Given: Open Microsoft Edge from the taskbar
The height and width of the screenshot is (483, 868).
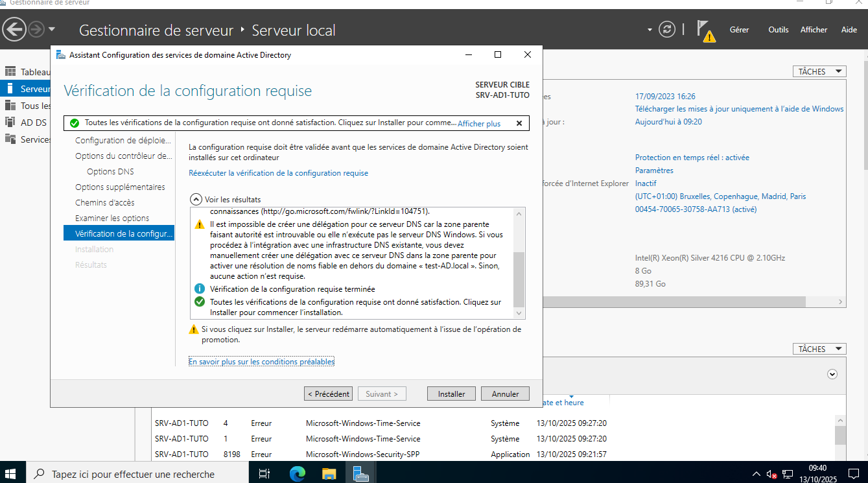Looking at the screenshot, I should [297, 474].
